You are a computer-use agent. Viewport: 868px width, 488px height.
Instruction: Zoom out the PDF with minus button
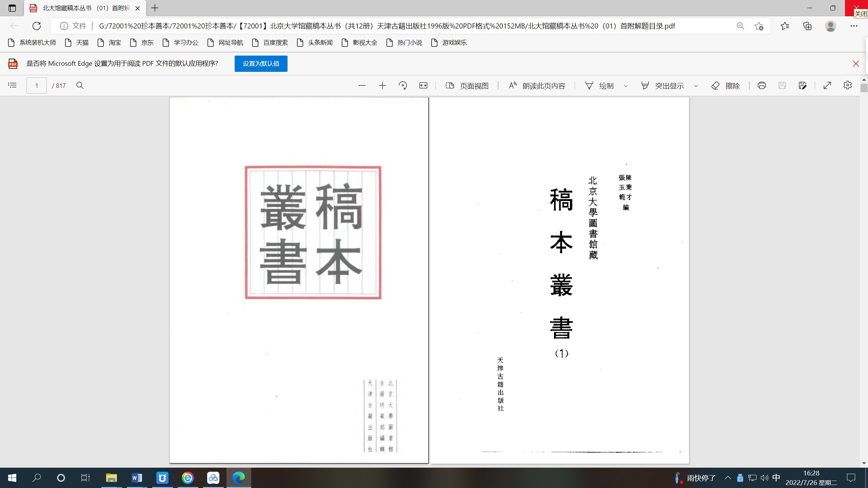[x=362, y=85]
